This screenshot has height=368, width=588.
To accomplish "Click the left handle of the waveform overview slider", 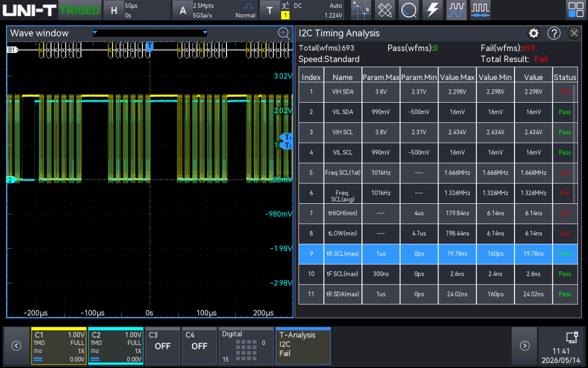I will 95,33.
